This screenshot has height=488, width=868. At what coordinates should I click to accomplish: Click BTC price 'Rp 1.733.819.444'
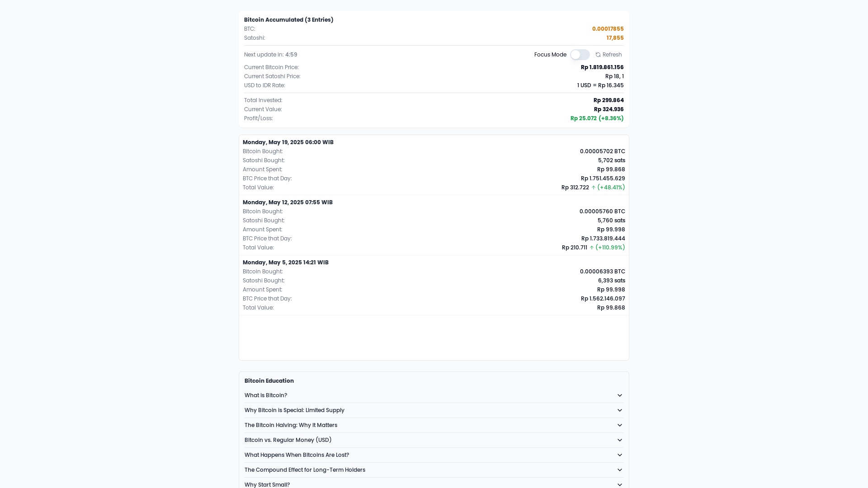click(603, 239)
